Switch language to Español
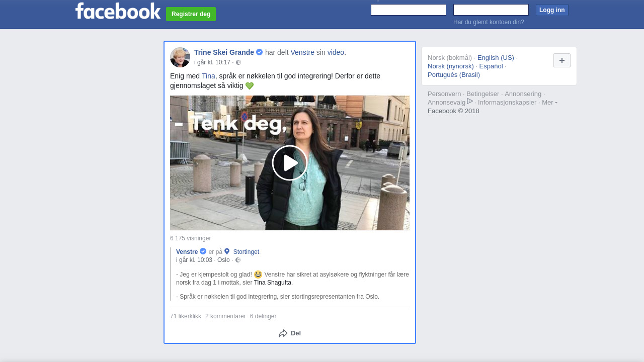The height and width of the screenshot is (362, 644). [x=491, y=66]
